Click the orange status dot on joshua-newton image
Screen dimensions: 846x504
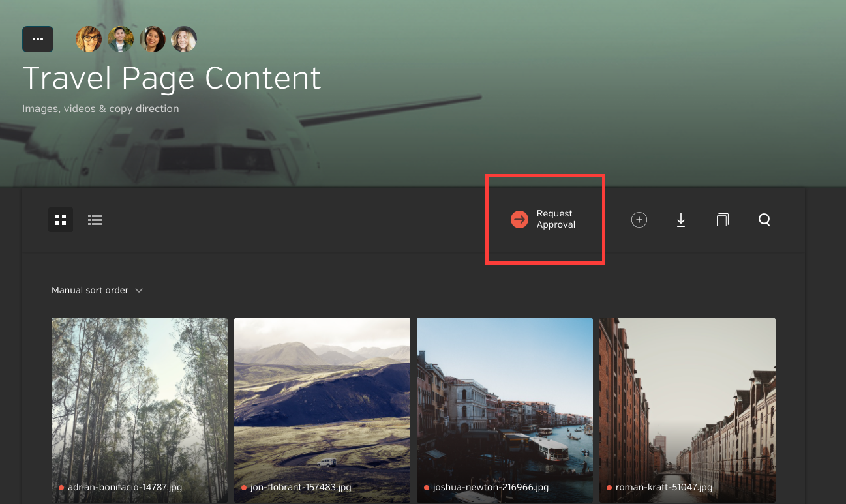(x=427, y=488)
